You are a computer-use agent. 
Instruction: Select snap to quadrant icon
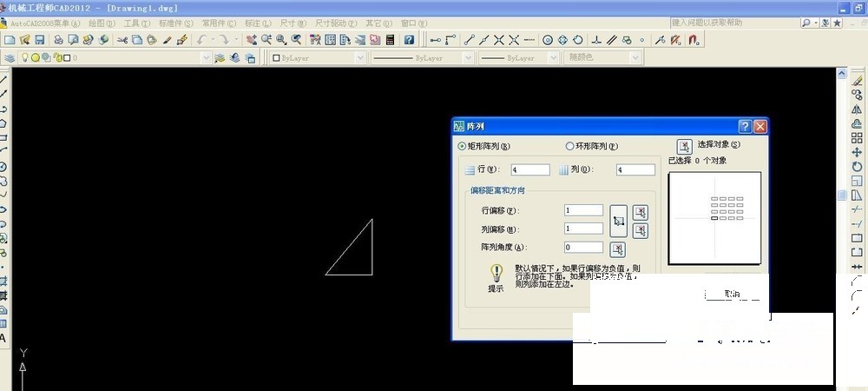click(x=562, y=40)
